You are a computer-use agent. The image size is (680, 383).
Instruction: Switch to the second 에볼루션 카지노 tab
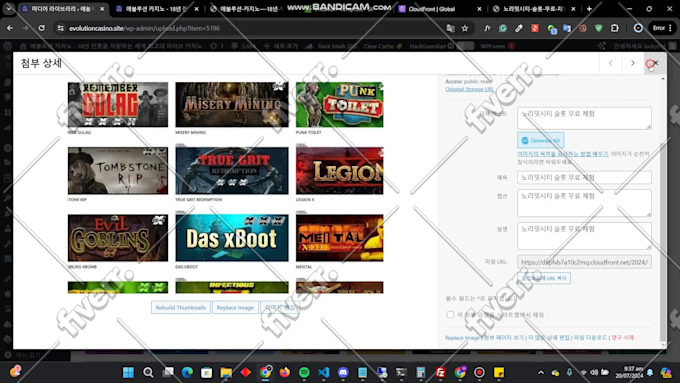(157, 9)
